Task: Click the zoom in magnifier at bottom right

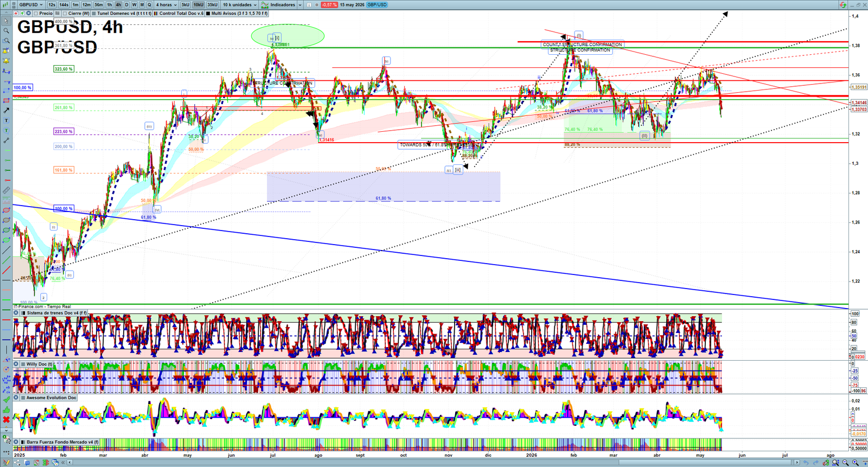Action: [856, 463]
